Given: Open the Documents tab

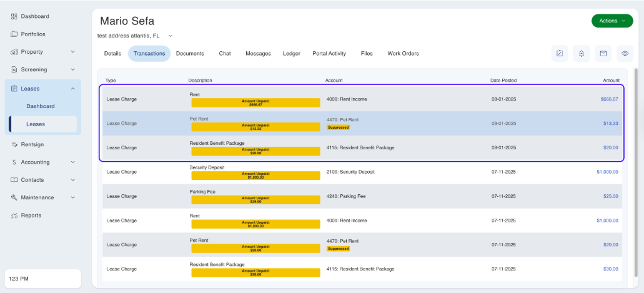Looking at the screenshot, I should 190,54.
